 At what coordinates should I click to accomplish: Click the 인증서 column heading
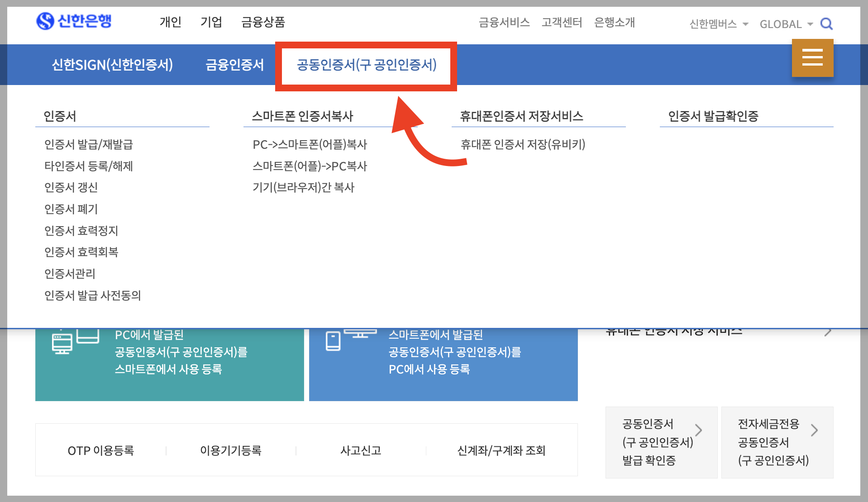(60, 116)
